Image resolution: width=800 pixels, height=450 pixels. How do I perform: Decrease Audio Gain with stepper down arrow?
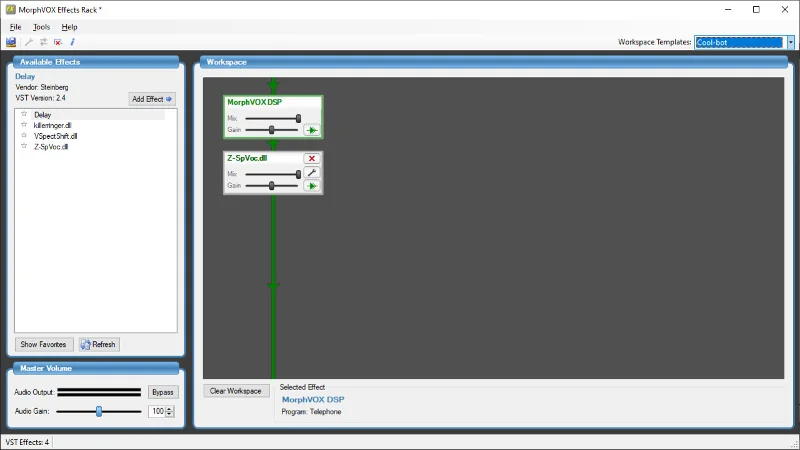170,414
